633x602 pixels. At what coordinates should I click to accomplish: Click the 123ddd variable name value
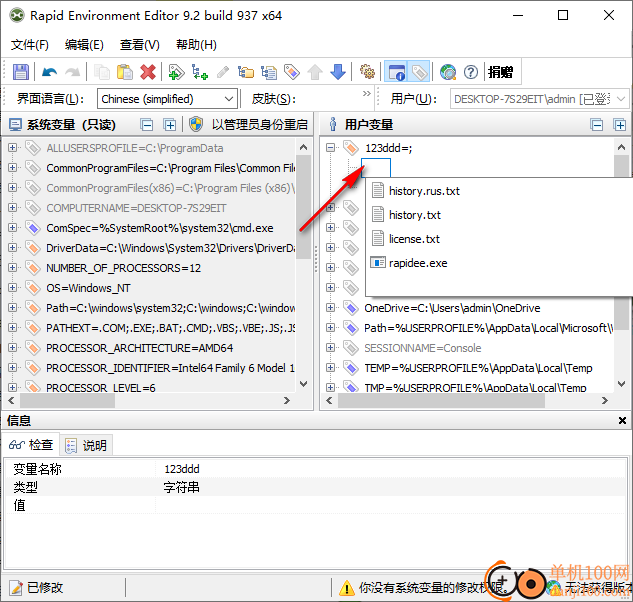[182, 469]
